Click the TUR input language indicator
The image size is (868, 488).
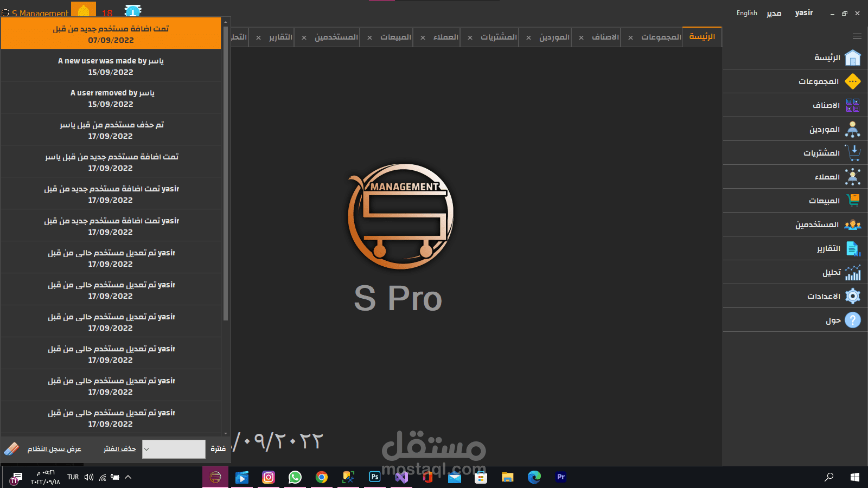click(73, 477)
